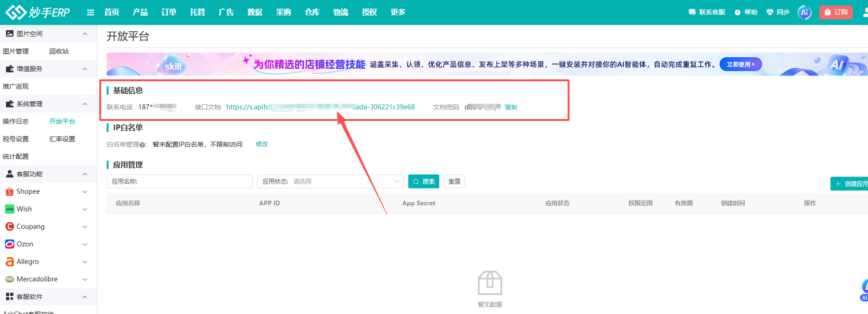Expand the Wish menu
The width and height of the screenshot is (868, 314).
coord(85,209)
